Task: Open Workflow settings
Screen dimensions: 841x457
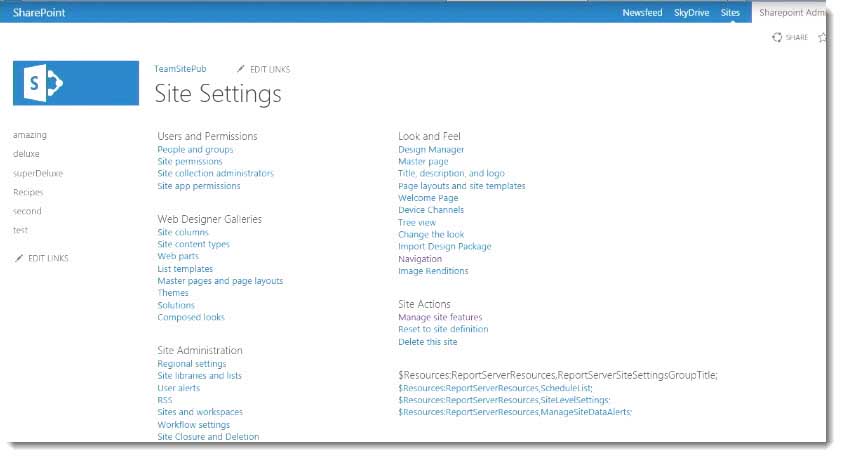Action: pos(194,424)
